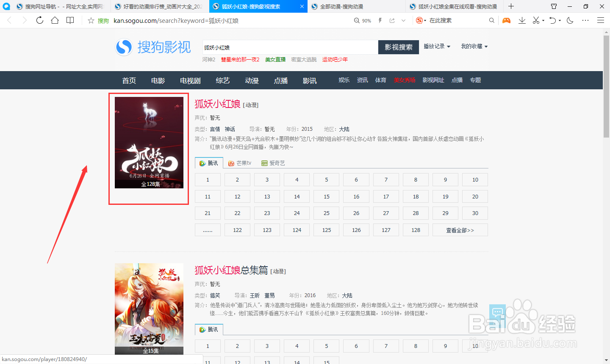
Task: Play episode 128 of 狐妖小红娘
Action: pos(416,230)
